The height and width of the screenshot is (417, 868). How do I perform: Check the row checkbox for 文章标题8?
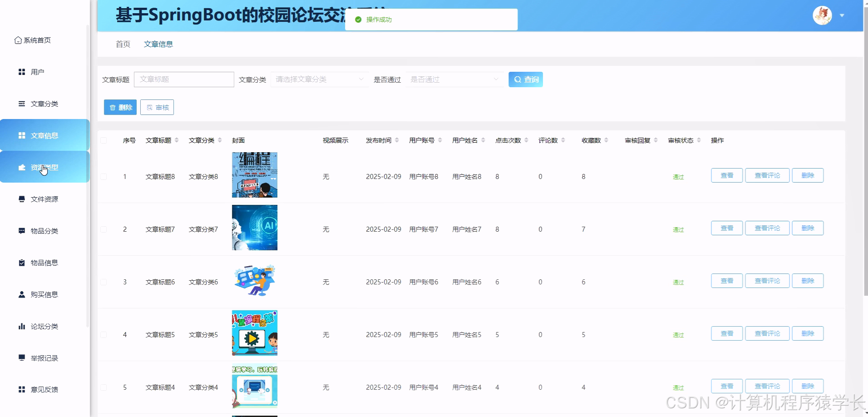(103, 177)
